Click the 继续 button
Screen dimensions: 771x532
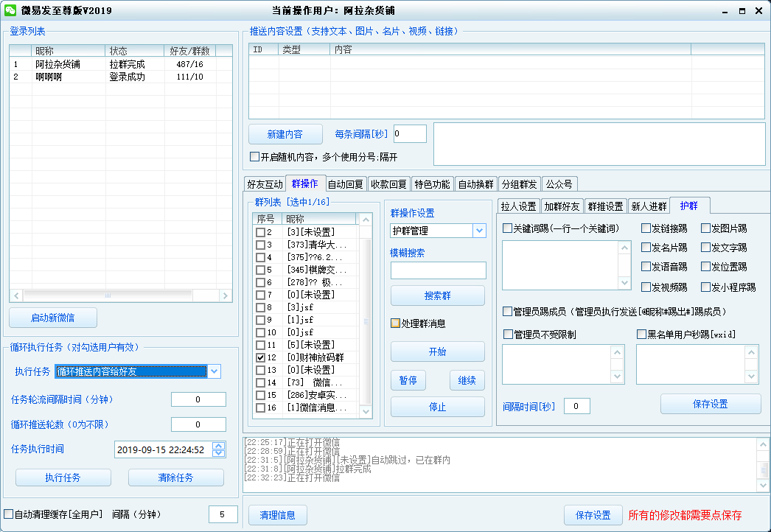[467, 380]
